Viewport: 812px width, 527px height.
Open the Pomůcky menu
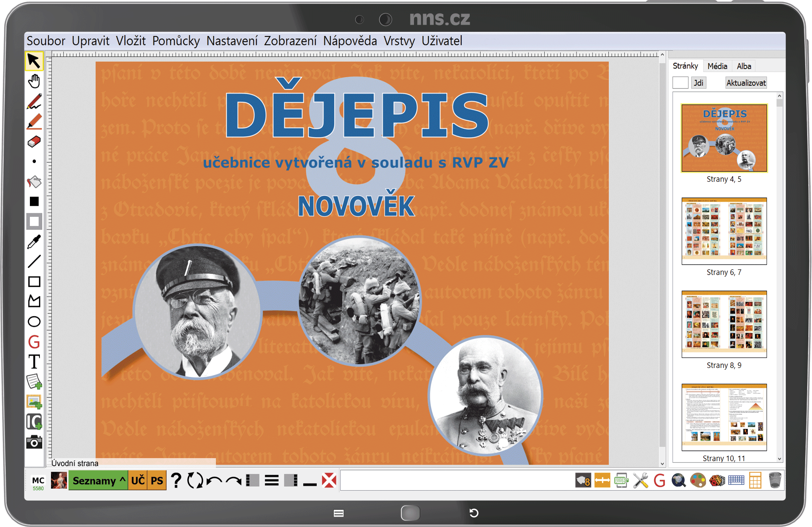click(176, 41)
